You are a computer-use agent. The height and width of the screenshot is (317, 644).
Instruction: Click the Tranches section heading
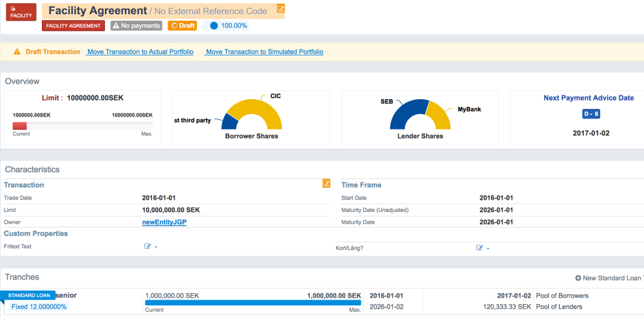click(x=22, y=277)
